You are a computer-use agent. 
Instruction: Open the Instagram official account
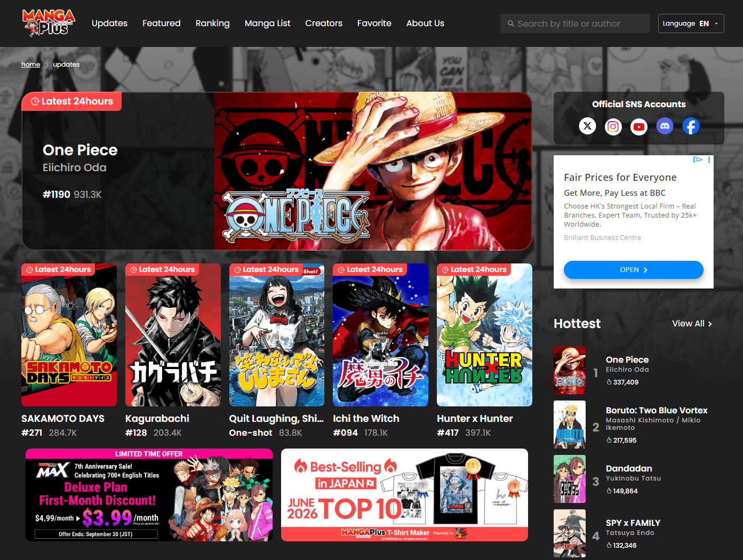(613, 126)
